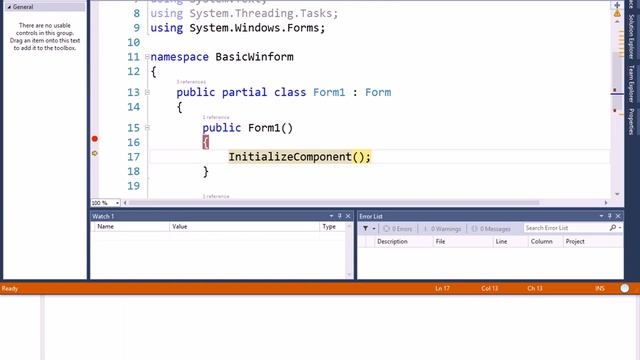Open the Error List window position dropdown
This screenshot has width=640, height=360.
602,216
